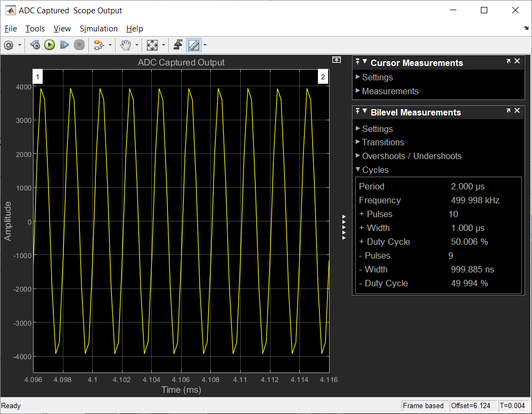
Task: Click cursor 1 marker on plot
Action: [x=38, y=78]
